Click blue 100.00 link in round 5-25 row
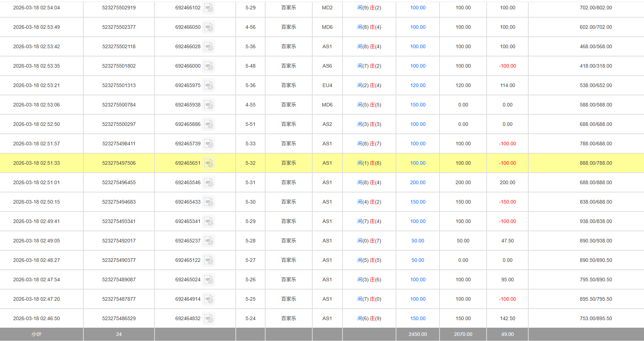 (418, 299)
